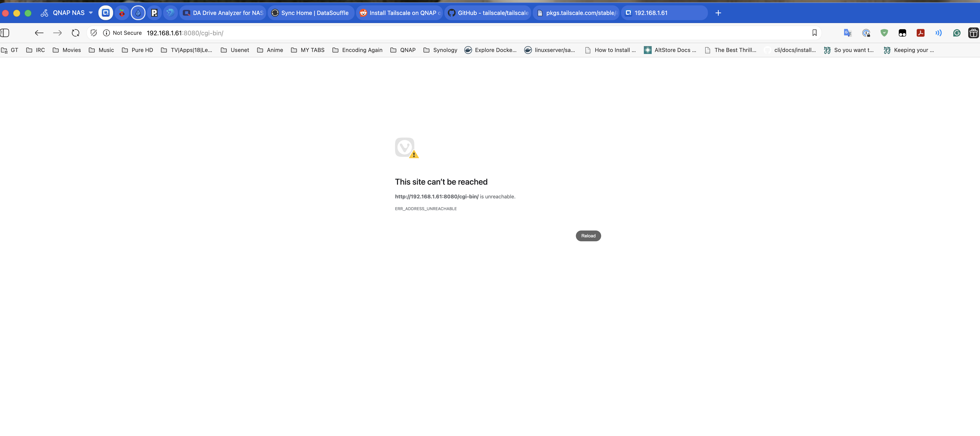Click the address bar URL field

[457, 33]
